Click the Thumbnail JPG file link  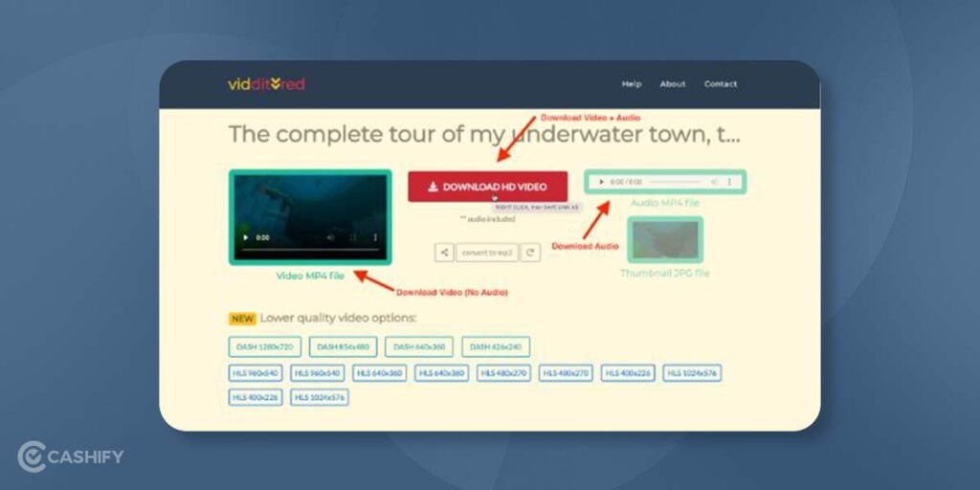(x=665, y=273)
